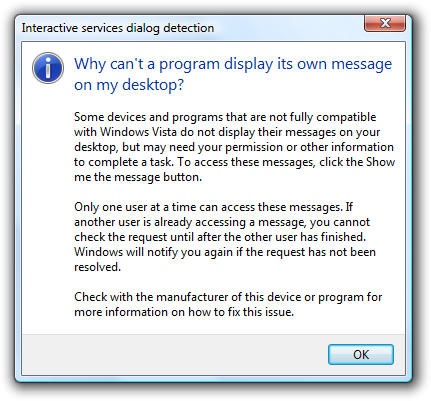The image size is (431, 401).
Task: Click the 'Show' word ending the fourth line
Action: pos(381,162)
